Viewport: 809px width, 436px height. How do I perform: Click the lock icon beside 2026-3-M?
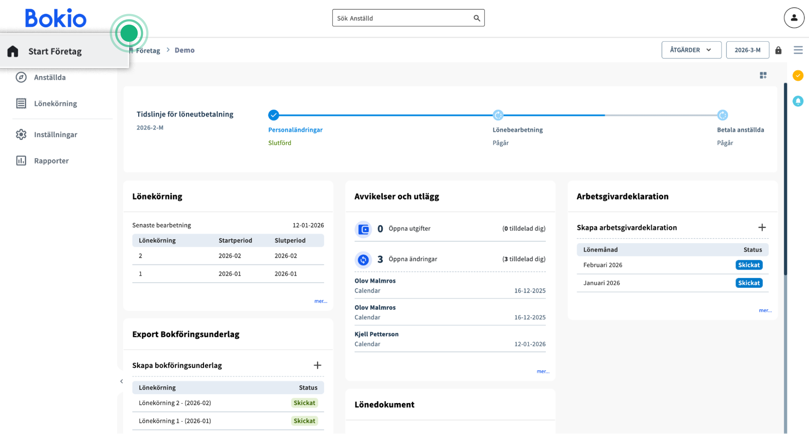[778, 50]
